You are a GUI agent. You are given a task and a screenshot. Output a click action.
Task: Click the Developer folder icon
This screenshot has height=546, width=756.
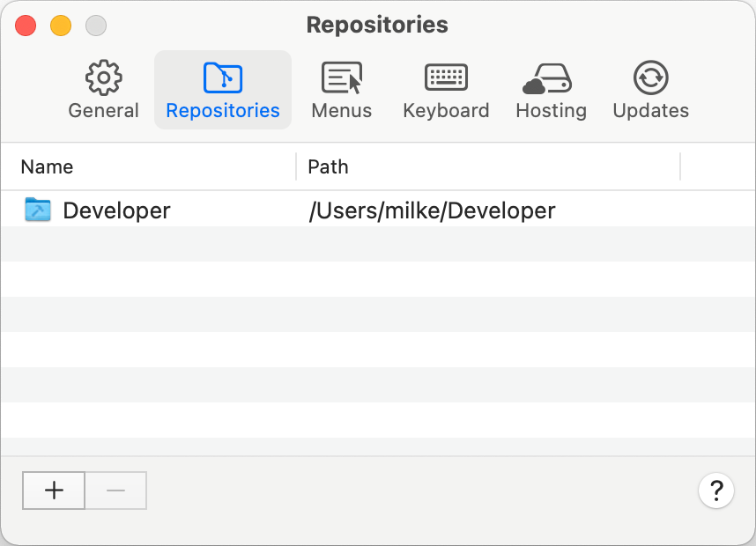38,210
